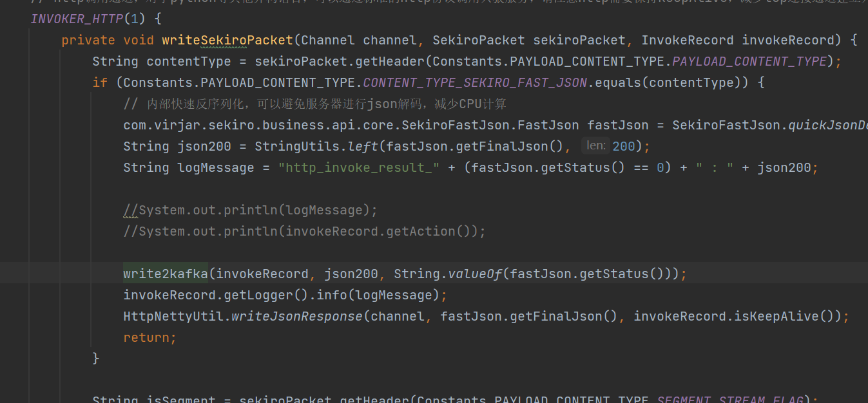Click the writeJsonResponse method call
Viewport: 868px width, 403px height.
pos(297,316)
